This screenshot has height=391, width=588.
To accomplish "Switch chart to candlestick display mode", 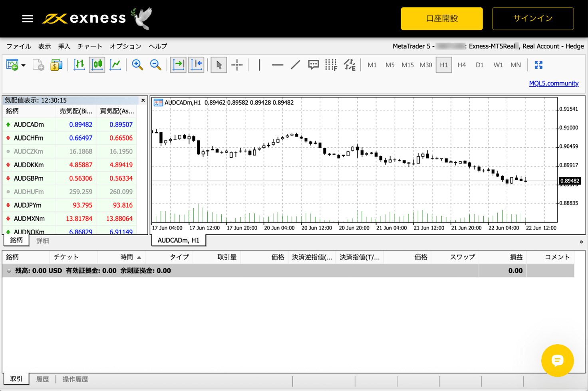I will point(97,65).
